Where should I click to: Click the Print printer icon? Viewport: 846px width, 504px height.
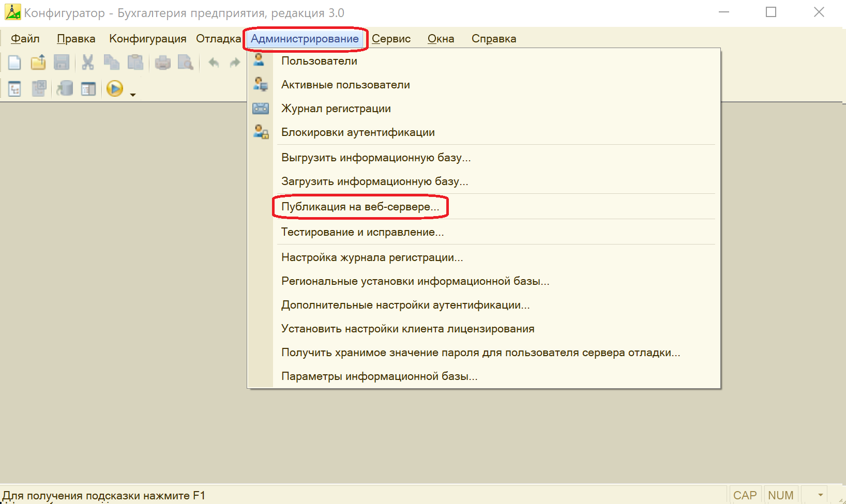click(x=163, y=63)
